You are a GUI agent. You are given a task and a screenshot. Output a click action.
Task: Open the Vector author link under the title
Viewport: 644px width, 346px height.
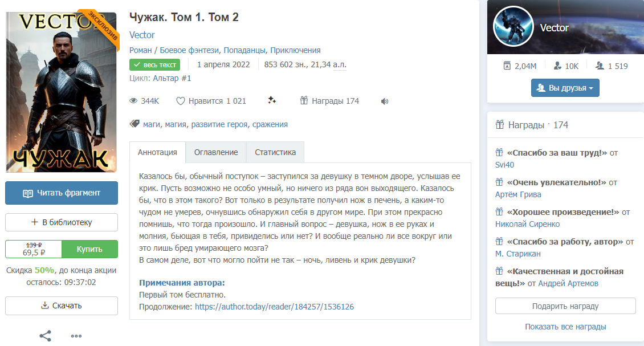pyautogui.click(x=142, y=35)
